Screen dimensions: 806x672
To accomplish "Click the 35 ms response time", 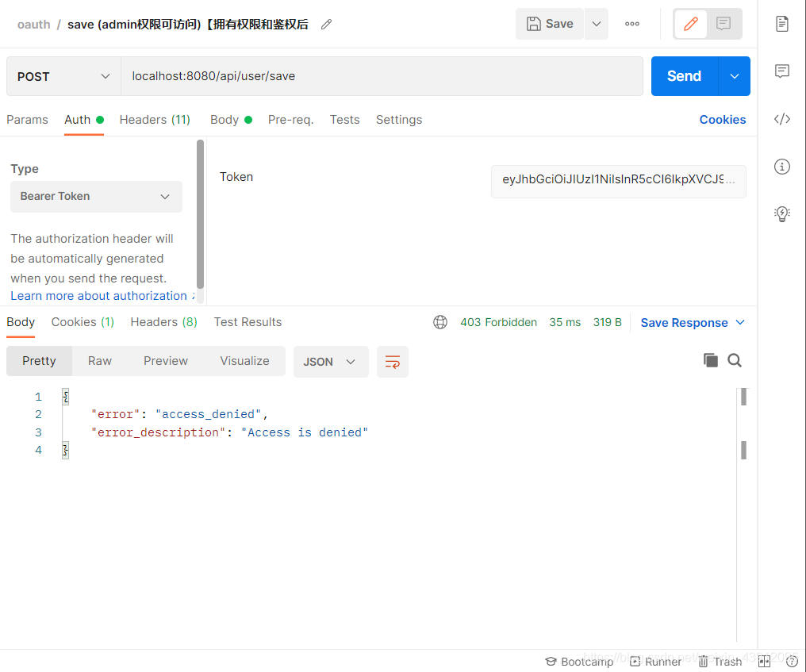I will 564,322.
